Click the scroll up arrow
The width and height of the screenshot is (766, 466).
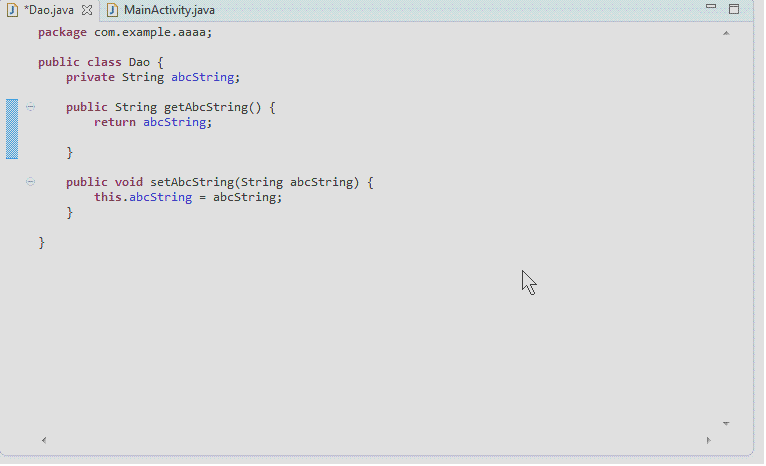[726, 33]
